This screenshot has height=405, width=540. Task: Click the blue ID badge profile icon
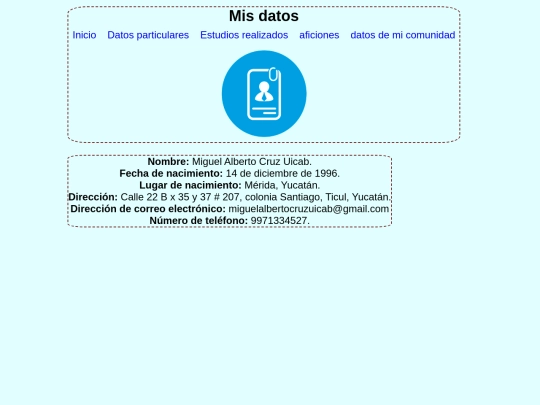coord(264,94)
